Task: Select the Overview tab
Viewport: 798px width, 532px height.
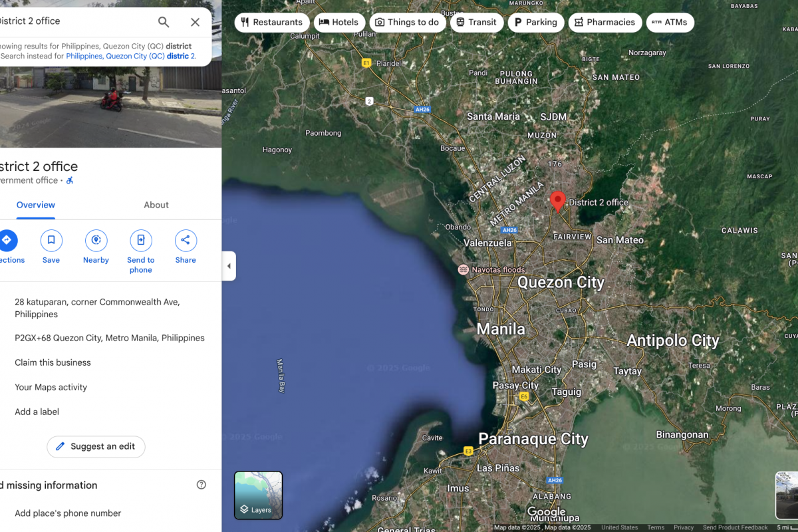Action: coord(36,205)
